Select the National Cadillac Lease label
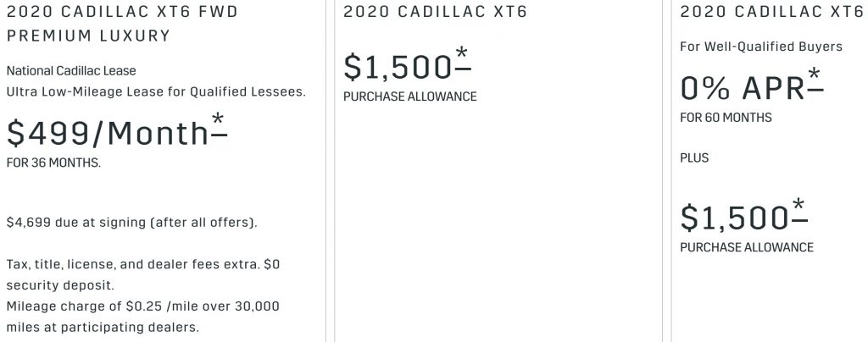 [71, 71]
